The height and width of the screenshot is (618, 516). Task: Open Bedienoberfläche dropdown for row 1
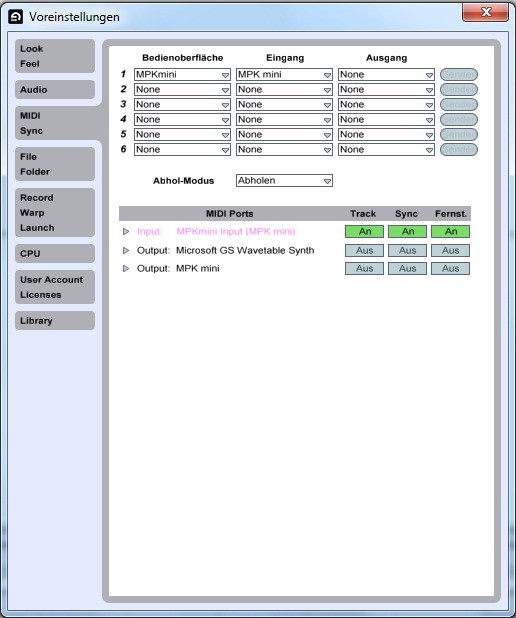pyautogui.click(x=182, y=74)
